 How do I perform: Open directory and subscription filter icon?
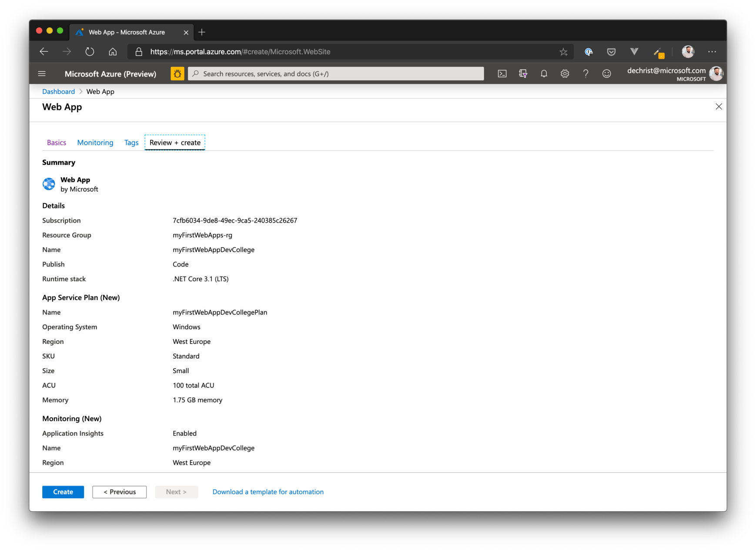523,74
